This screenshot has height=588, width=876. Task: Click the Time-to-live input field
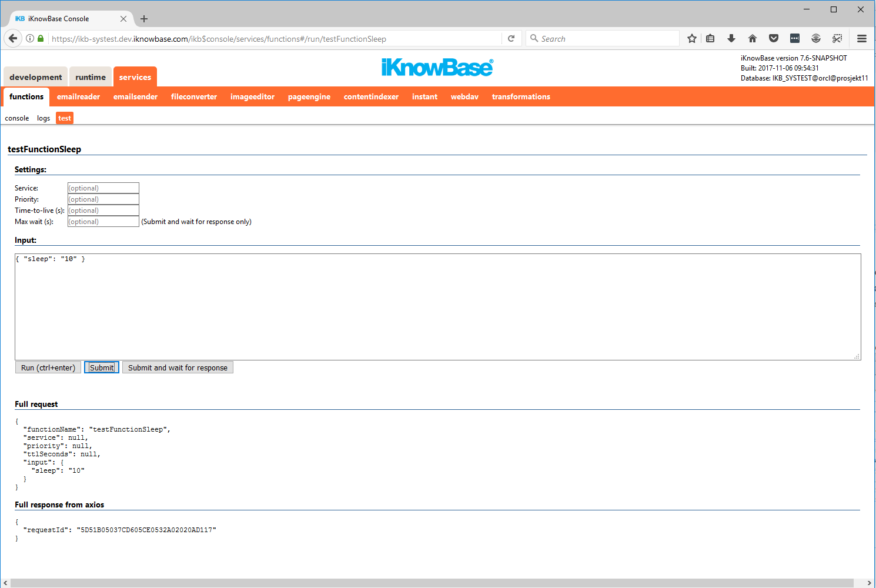point(103,211)
